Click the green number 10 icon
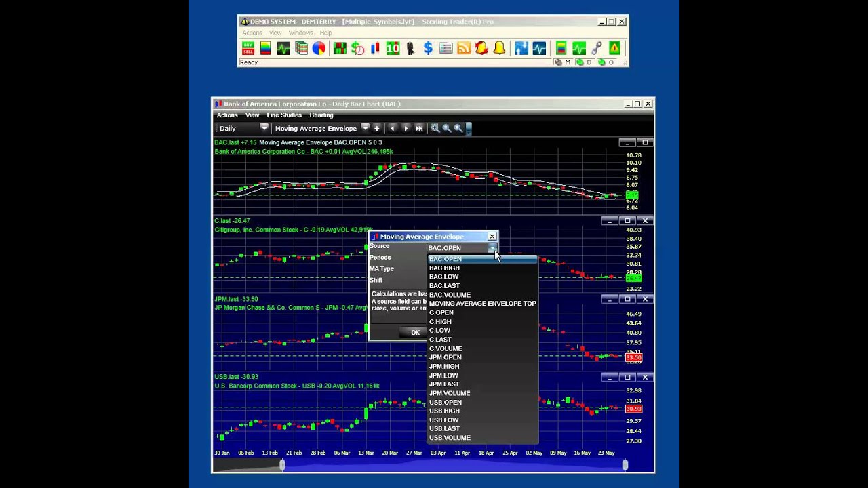This screenshot has height=488, width=868. [x=393, y=48]
